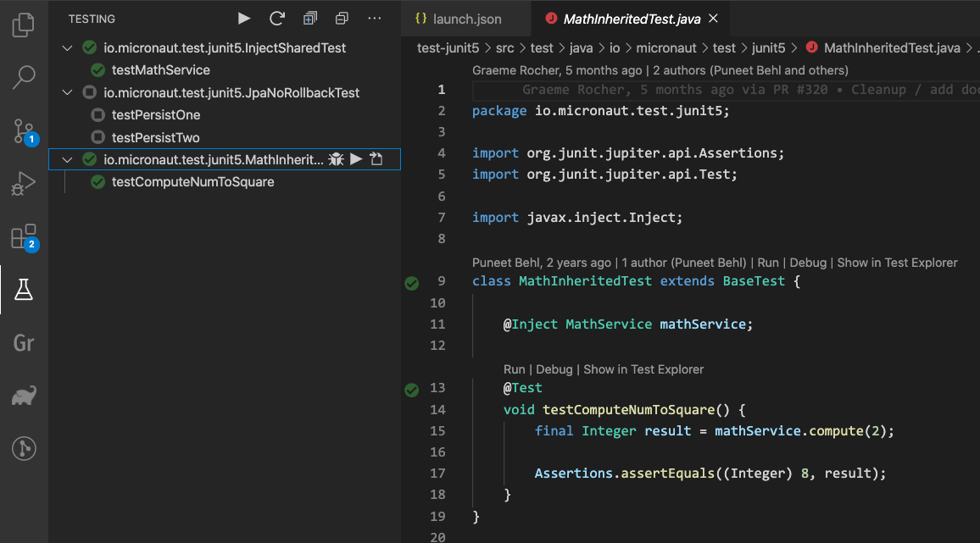Open the Extensions view
This screenshot has height=543, width=980.
(x=24, y=237)
